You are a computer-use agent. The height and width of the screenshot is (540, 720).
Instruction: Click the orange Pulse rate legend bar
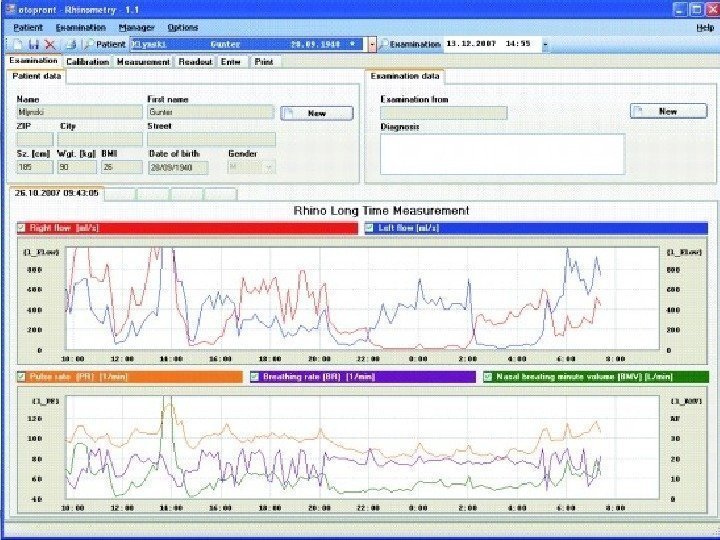[x=129, y=377]
